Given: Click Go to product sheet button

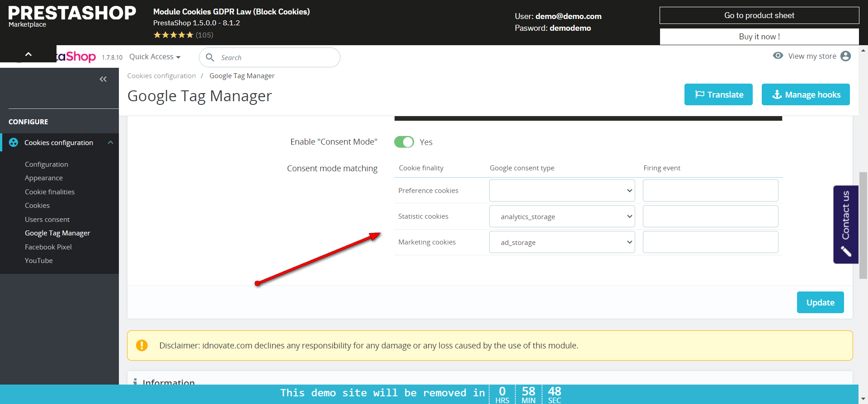Looking at the screenshot, I should pyautogui.click(x=759, y=15).
